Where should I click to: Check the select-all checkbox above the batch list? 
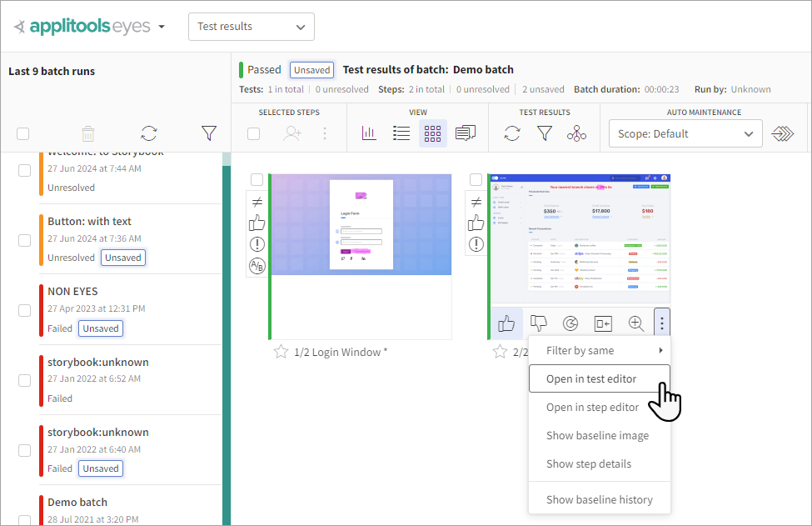[22, 133]
